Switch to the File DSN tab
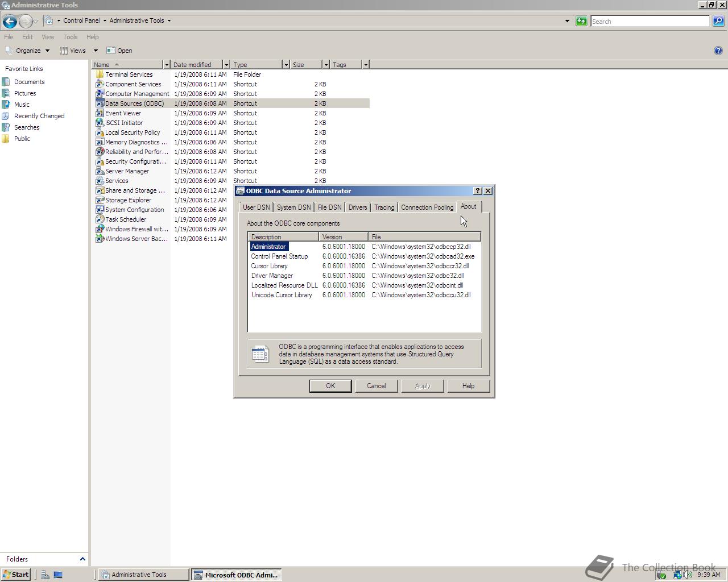The width and height of the screenshot is (728, 582). click(330, 207)
